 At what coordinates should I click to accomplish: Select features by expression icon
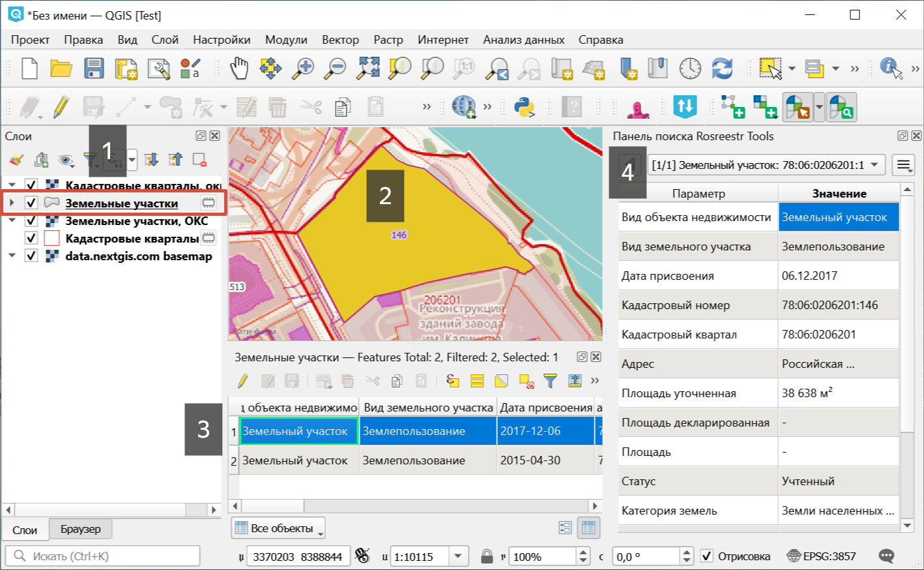[452, 380]
